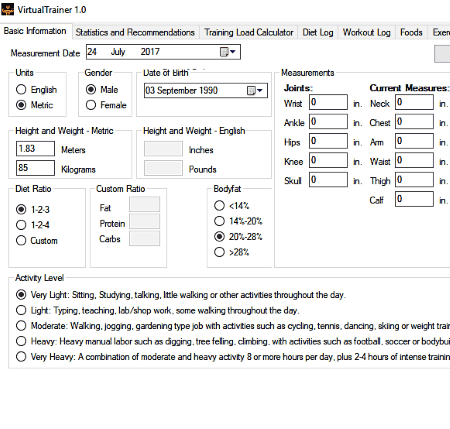Image resolution: width=450 pixels, height=429 pixels.
Task: Click the VirtualTrainer app icon in title bar
Action: pyautogui.click(x=7, y=9)
